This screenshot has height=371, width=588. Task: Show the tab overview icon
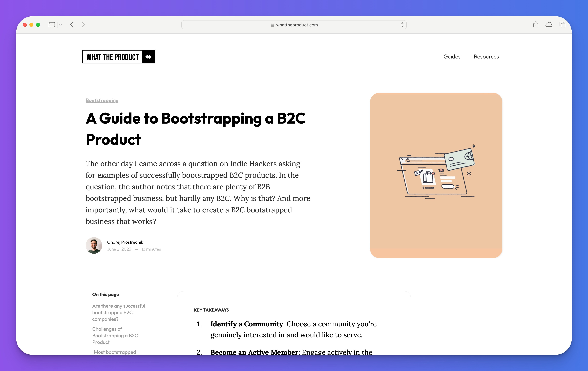pos(562,25)
